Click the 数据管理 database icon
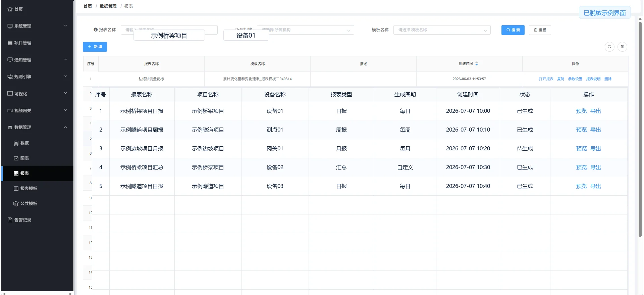Screen dimensions: 644x295 pyautogui.click(x=10, y=127)
